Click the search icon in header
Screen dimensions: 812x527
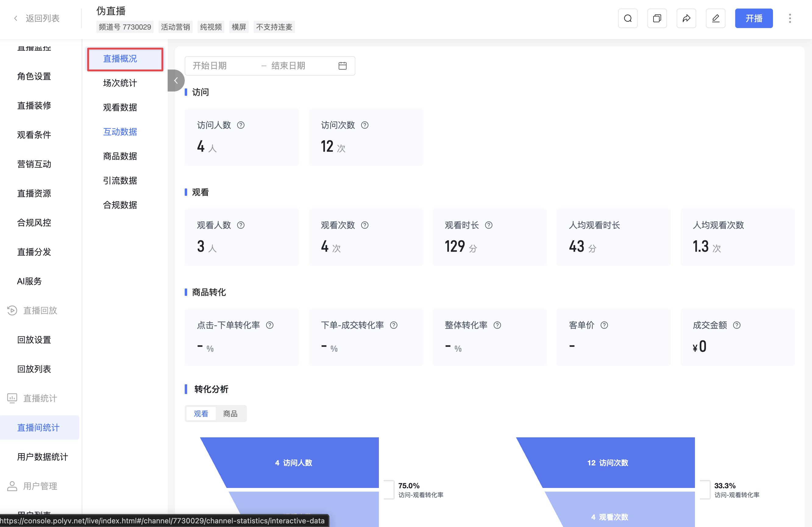point(628,18)
